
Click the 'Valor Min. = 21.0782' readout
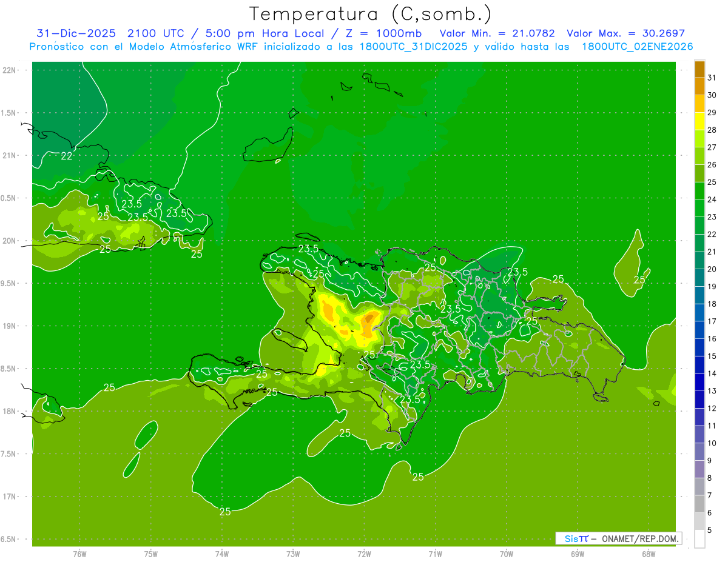(x=497, y=33)
